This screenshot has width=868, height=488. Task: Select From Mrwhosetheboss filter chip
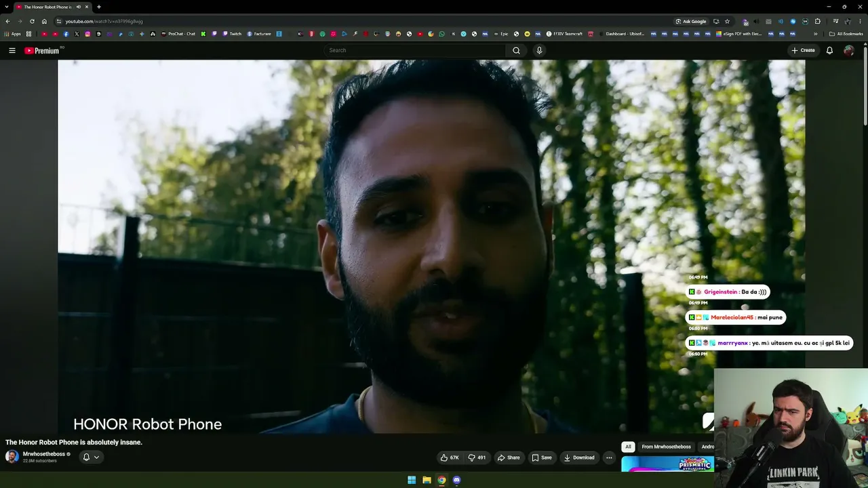click(666, 447)
